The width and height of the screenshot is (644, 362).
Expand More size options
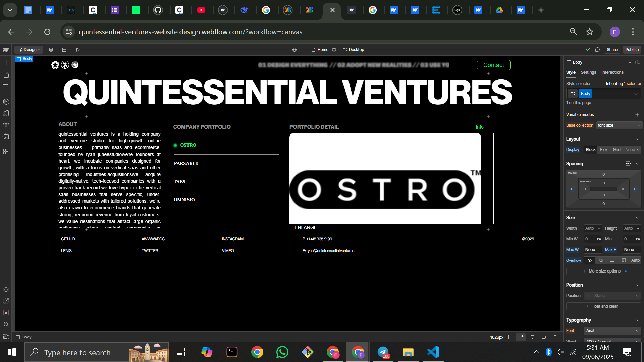point(603,271)
